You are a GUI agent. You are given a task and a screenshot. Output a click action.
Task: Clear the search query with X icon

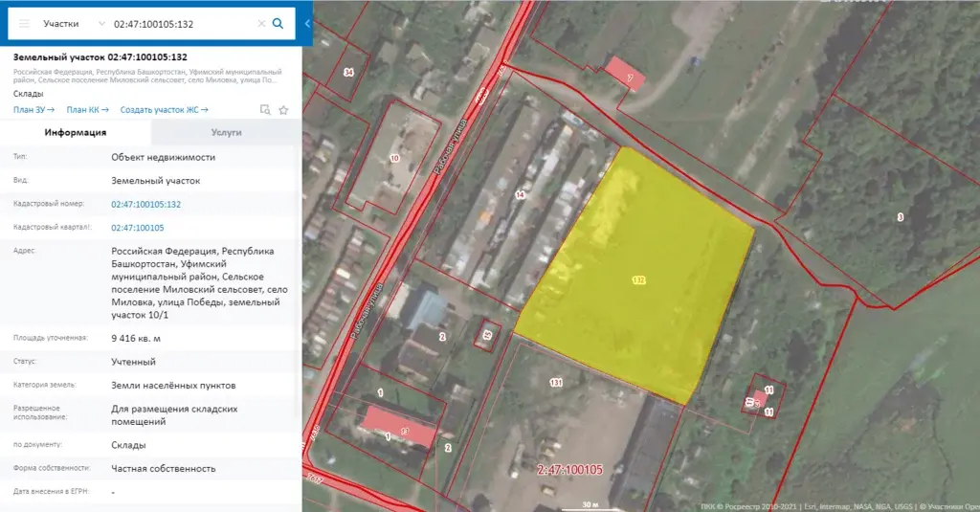pos(261,23)
